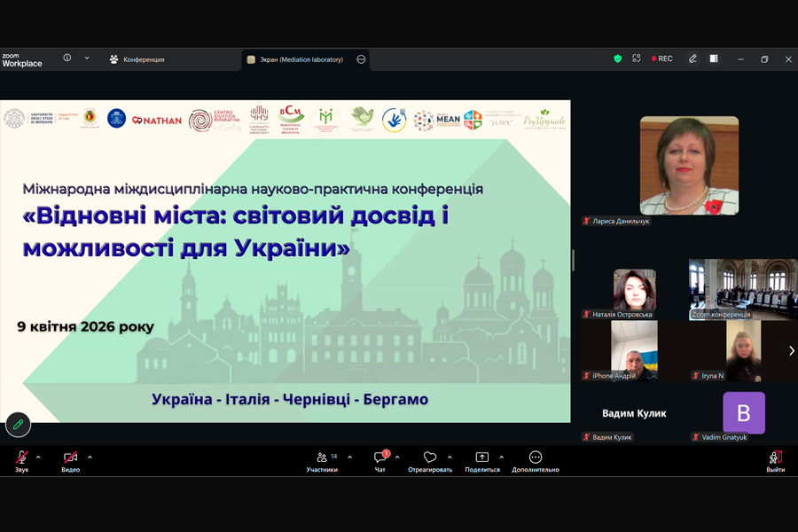Leave the meeting with Выйти
The height and width of the screenshot is (532, 798).
[776, 461]
